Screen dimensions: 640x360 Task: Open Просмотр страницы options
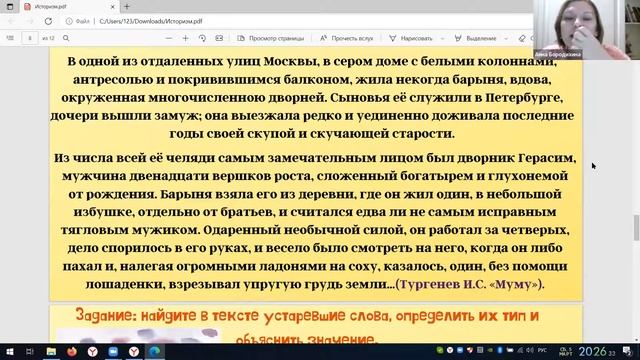(x=271, y=38)
